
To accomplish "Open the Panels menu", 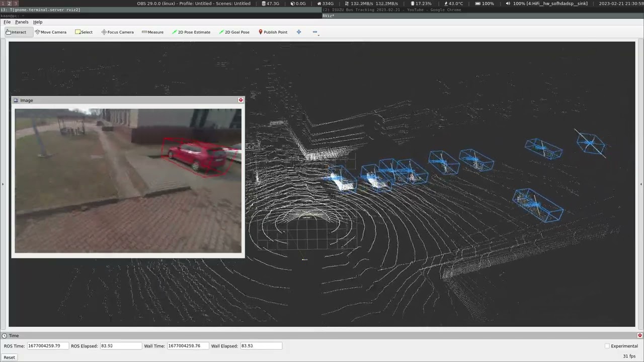I will pos(22,22).
